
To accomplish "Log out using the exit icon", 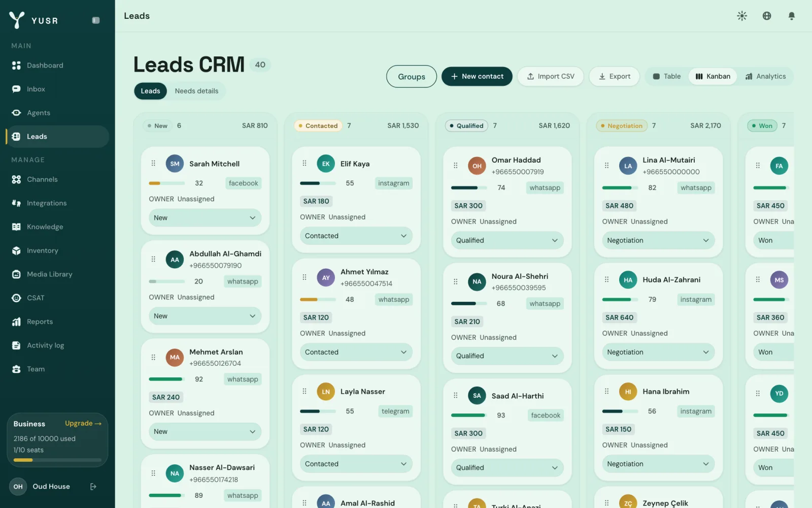I will coord(93,487).
